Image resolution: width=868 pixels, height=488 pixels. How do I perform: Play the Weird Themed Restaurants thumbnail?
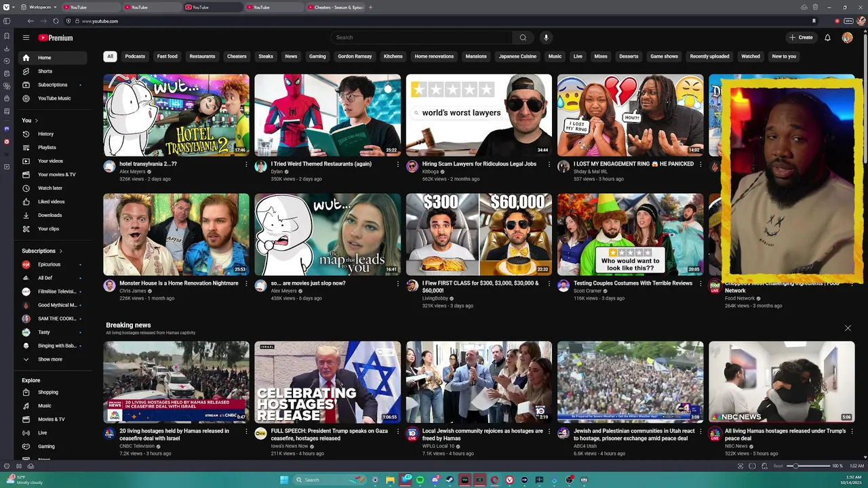click(x=328, y=115)
